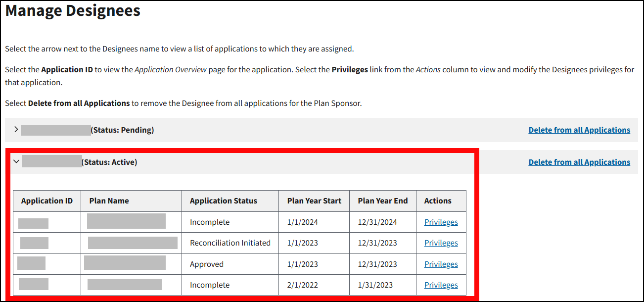Viewport: 644px width, 302px height.
Task: Open Application ID for plan starting 1/1/2024
Action: (33, 223)
